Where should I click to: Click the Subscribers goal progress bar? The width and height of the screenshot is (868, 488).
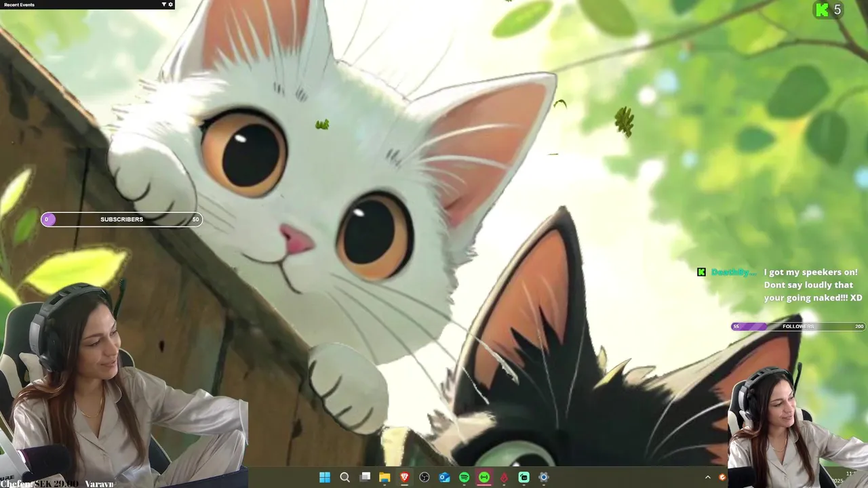tap(121, 219)
